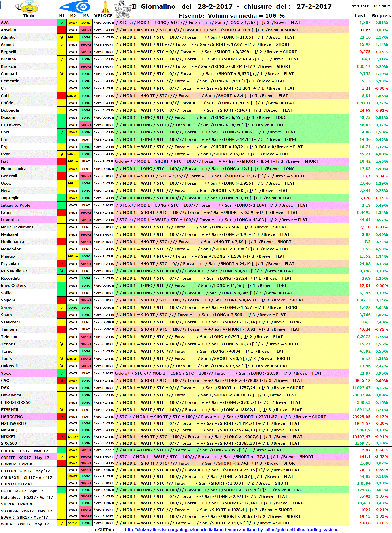This screenshot has height=533, width=392.
Task: Click the 'Ftsemib: Volumi su media = 106 %' heading
Action: click(x=231, y=16)
